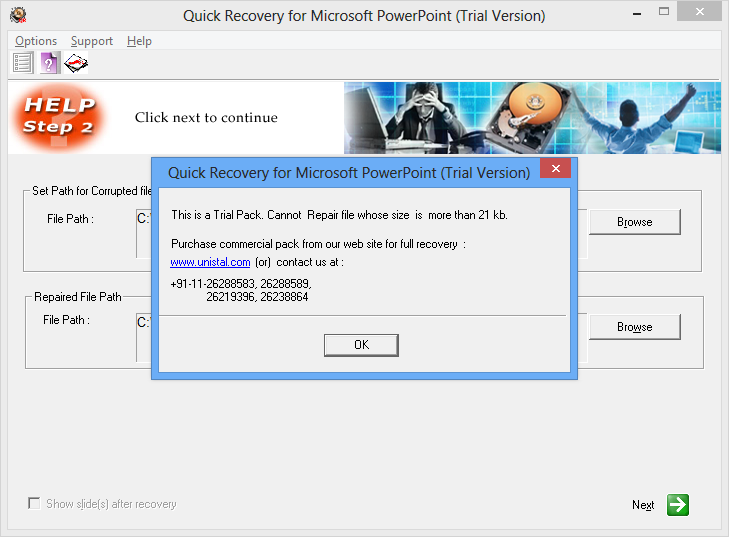This screenshot has height=537, width=729.
Task: Click the red and white toolbar icon
Action: tap(76, 63)
